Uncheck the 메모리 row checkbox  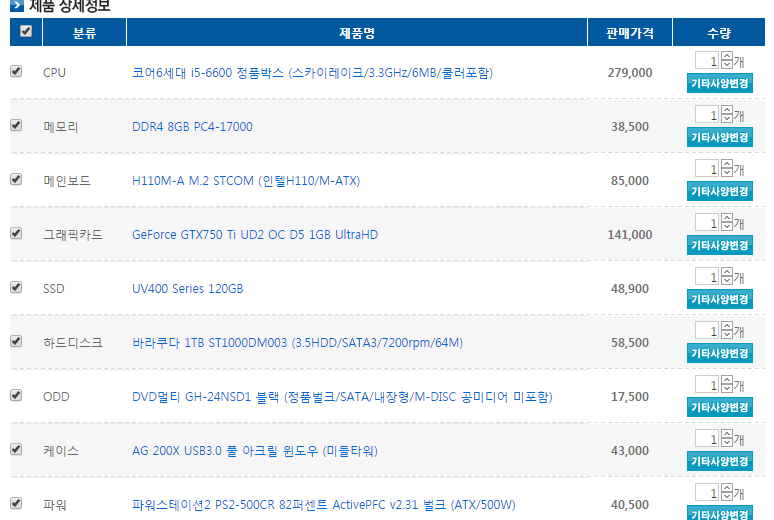click(x=16, y=125)
